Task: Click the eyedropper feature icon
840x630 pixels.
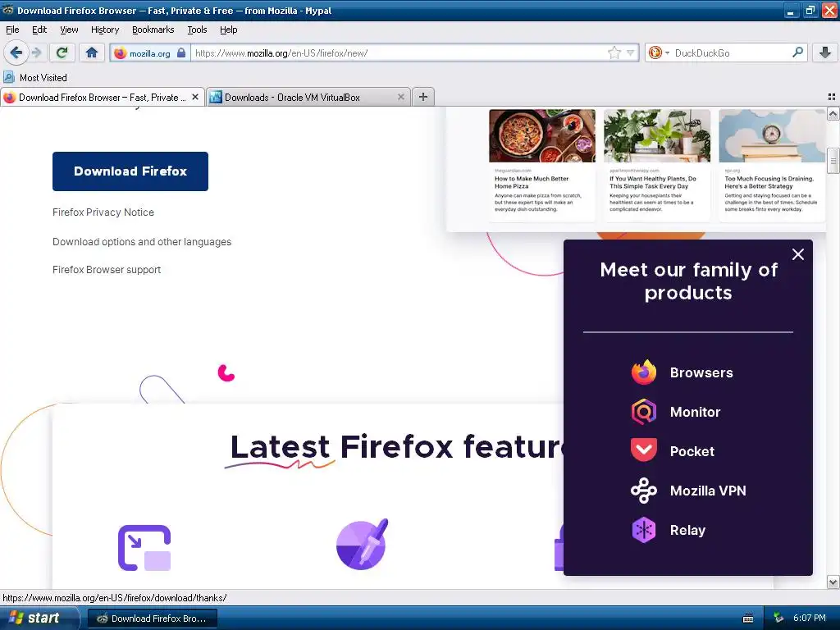Action: click(362, 545)
